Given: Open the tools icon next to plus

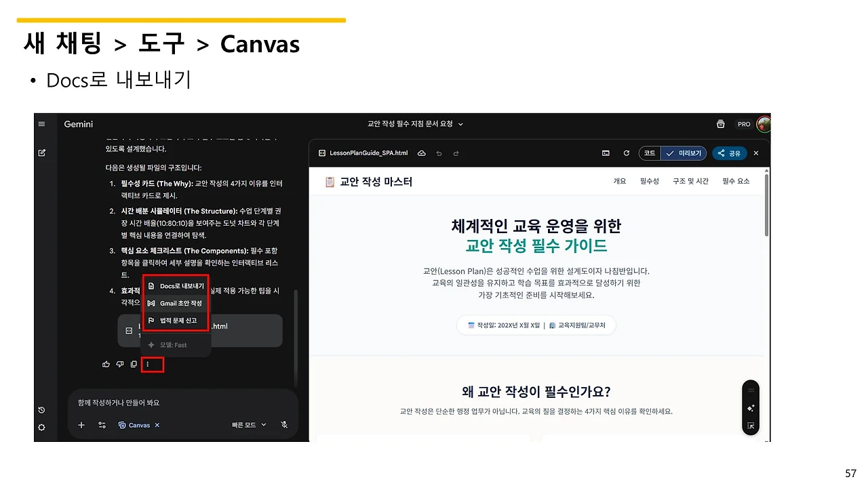Looking at the screenshot, I should 102,425.
